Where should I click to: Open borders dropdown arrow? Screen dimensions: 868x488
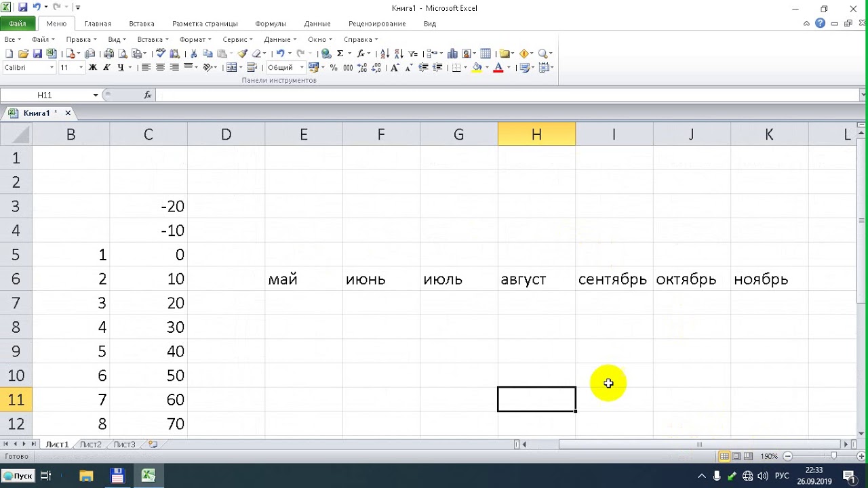465,68
